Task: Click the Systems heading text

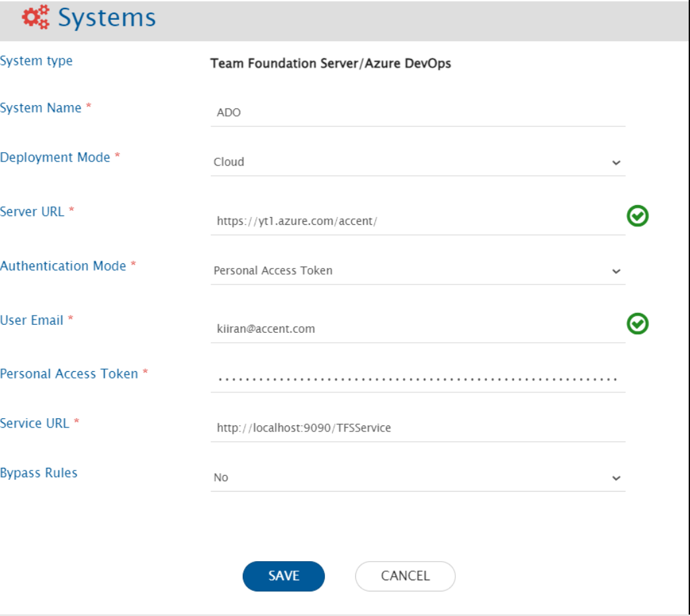Action: (105, 19)
